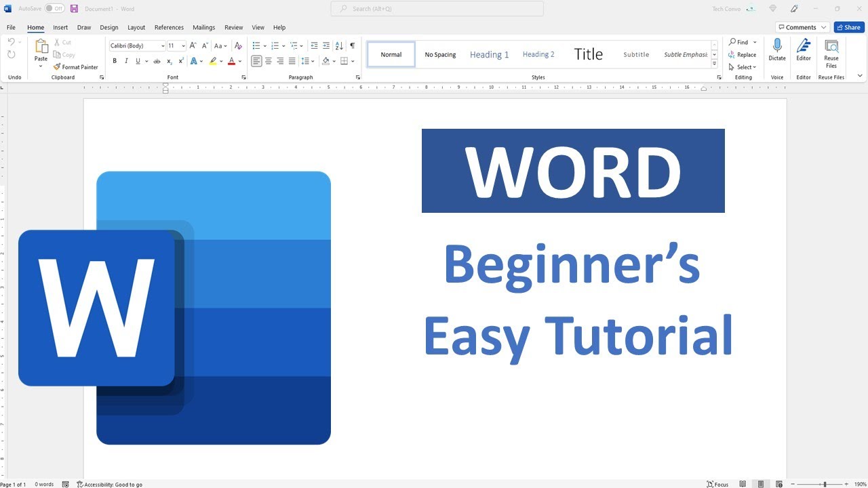
Task: Click the Center alignment icon
Action: point(269,61)
